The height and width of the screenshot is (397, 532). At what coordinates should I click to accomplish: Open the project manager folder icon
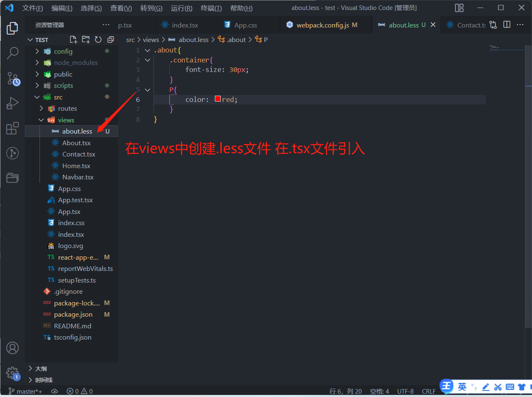[12, 178]
